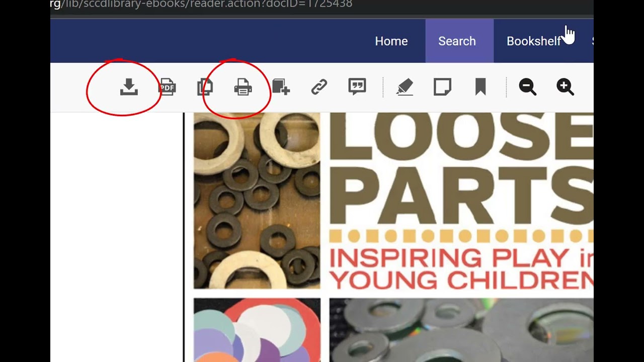Click the 'YOUNG CHILDREN' subtitle text
The height and width of the screenshot is (362, 644).
point(461,280)
